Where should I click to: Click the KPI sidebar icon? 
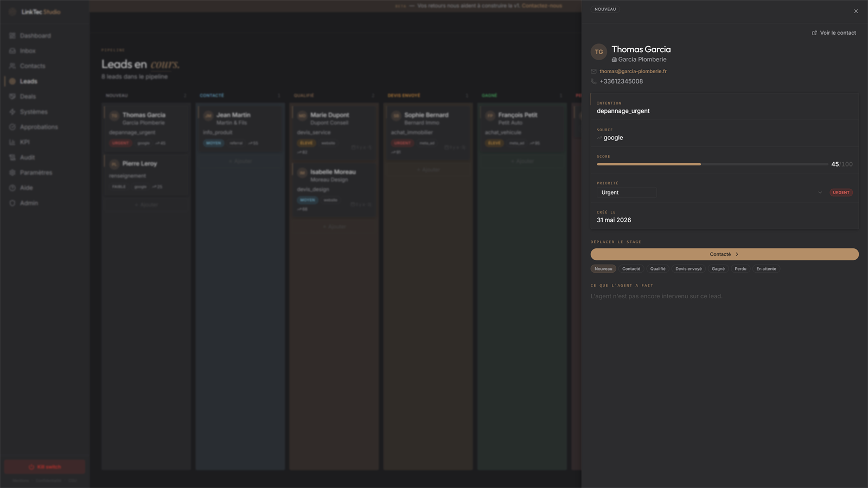click(12, 142)
